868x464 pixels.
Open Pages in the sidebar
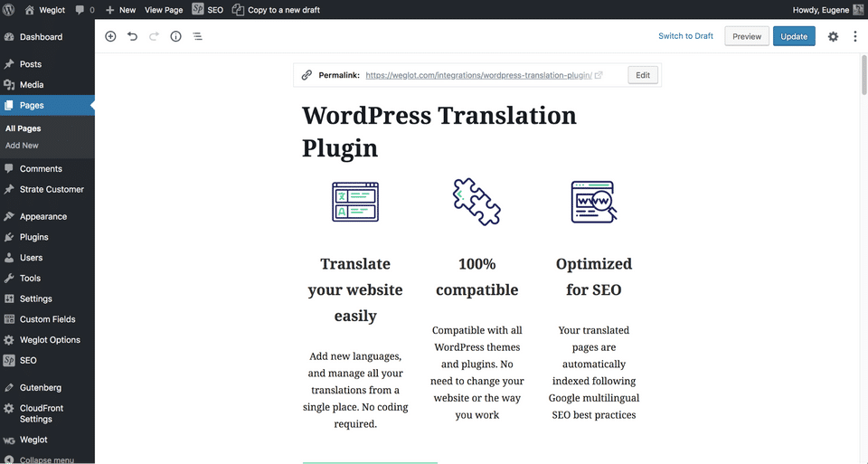(x=47, y=105)
